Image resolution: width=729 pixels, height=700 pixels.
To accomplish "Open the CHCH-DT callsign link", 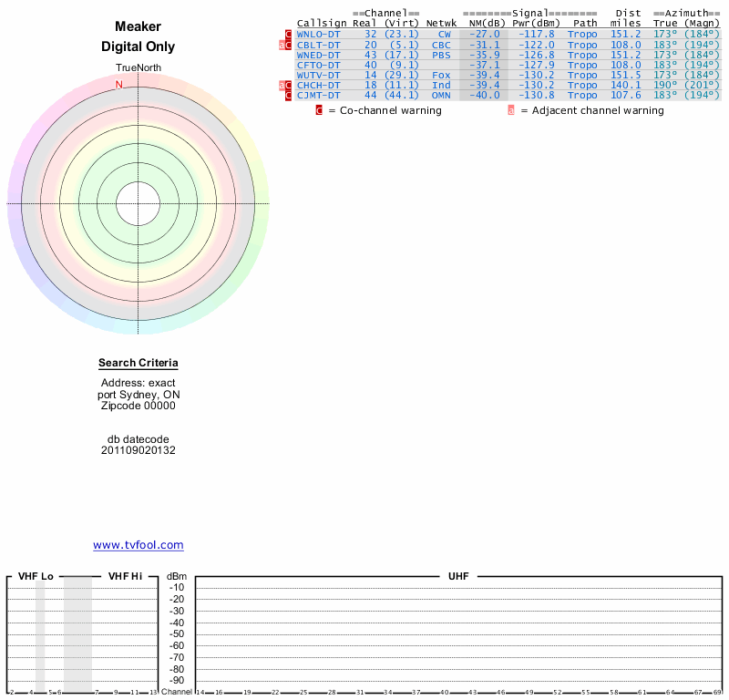I will [318, 86].
